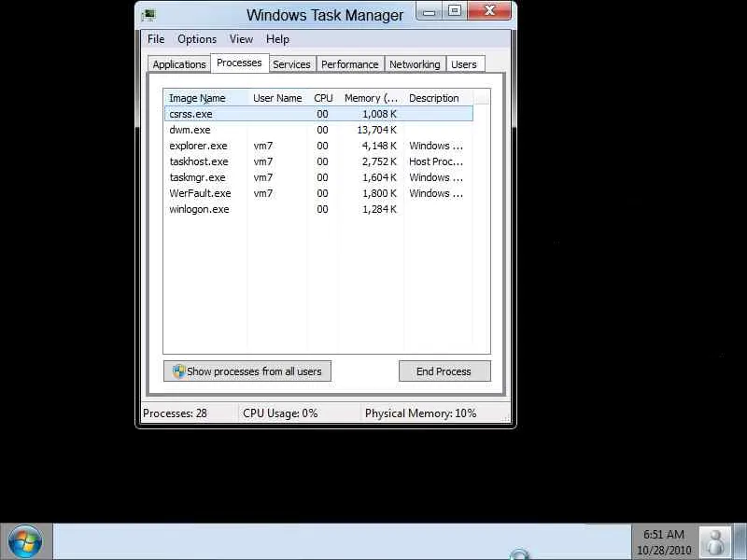Select the dwm.exe process
Screen dimensions: 747x560
[318, 130]
